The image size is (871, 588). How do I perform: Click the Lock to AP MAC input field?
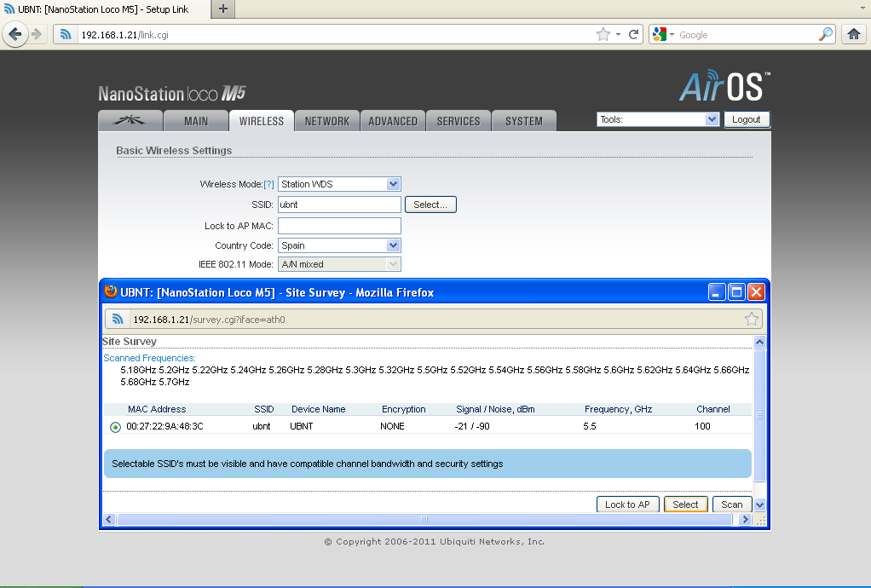(x=339, y=226)
